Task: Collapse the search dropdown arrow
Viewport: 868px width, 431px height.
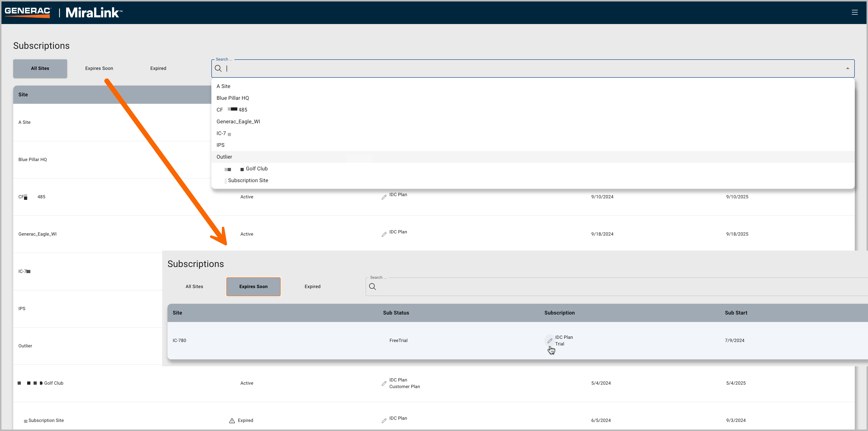Action: tap(847, 68)
